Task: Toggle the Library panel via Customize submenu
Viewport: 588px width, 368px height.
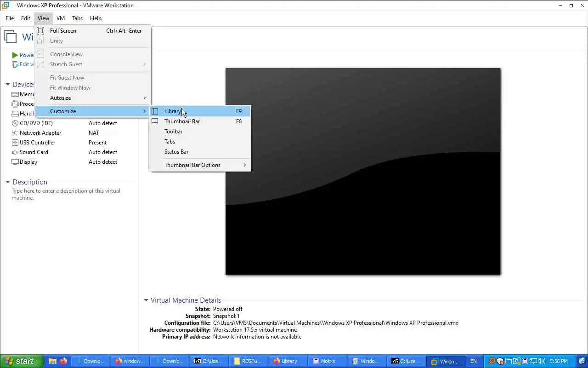Action: pos(200,111)
